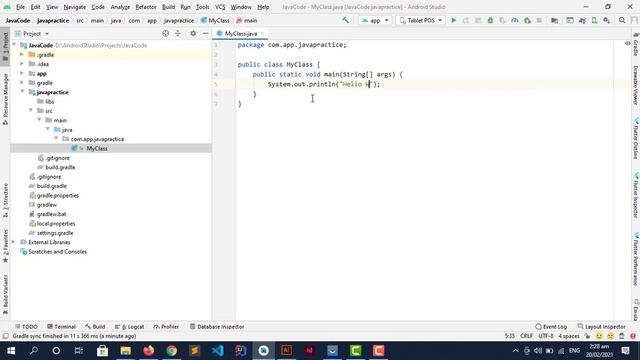The height and width of the screenshot is (360, 640).
Task: Toggle the read-only lock icon in status bar
Action: pyautogui.click(x=587, y=336)
